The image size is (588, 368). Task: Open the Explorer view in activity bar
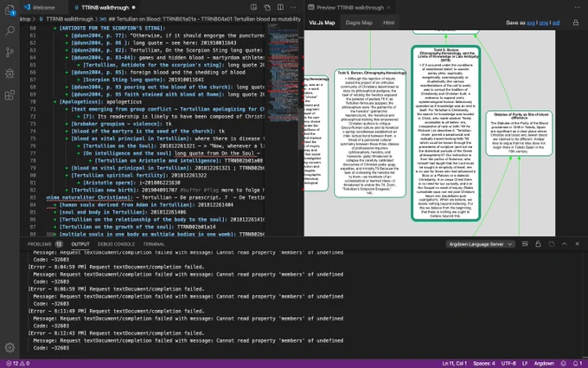10,10
